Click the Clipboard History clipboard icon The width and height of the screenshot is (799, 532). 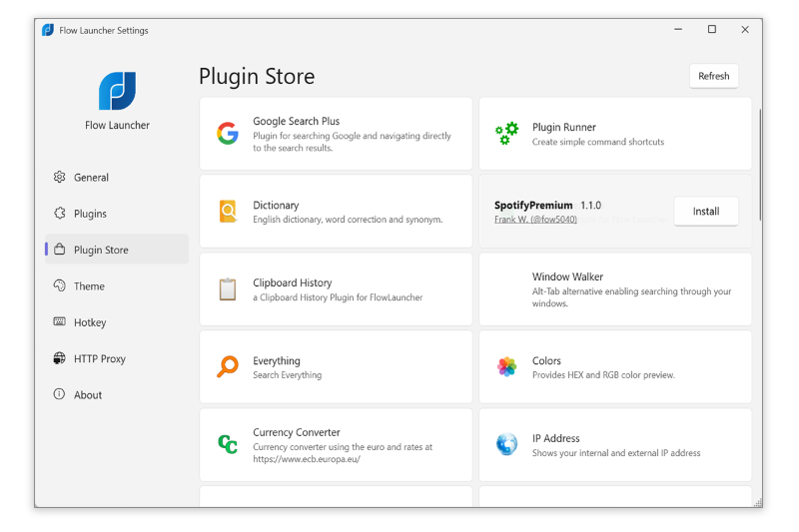228,289
